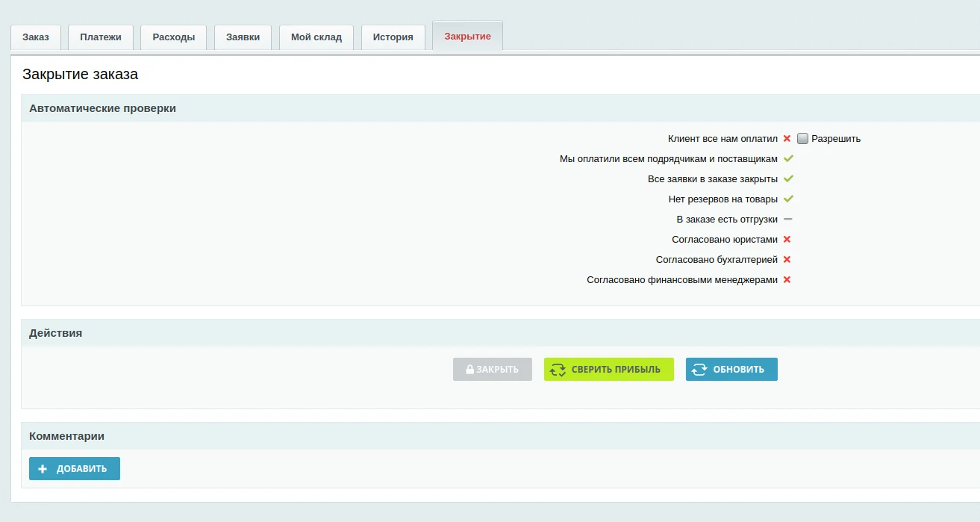Image resolution: width=980 pixels, height=522 pixels.
Task: Click the lock icon on the Закрыть button
Action: tap(470, 370)
